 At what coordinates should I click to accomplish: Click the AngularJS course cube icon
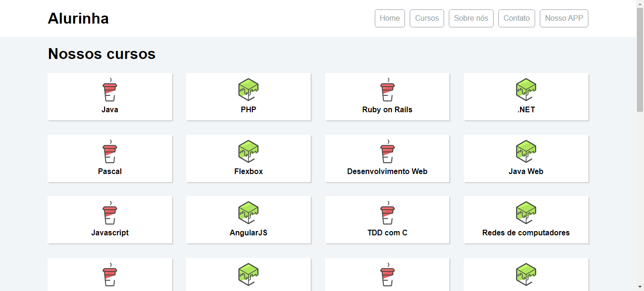[x=248, y=213]
